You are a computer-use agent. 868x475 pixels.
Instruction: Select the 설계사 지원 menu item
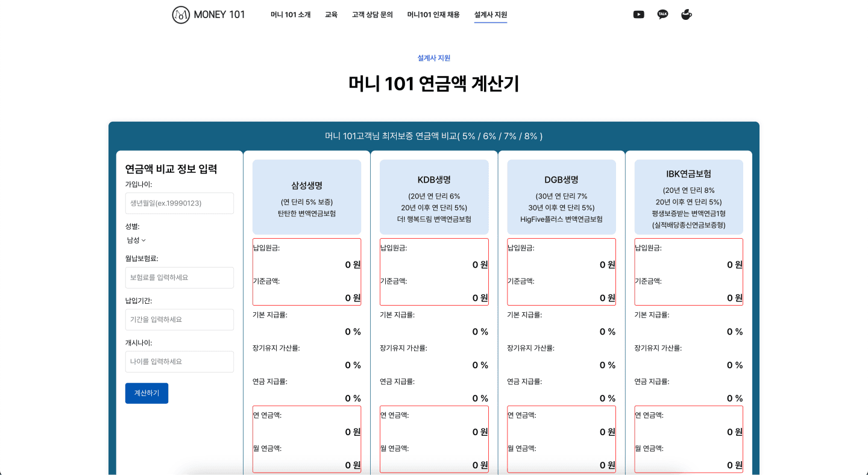[x=491, y=14]
